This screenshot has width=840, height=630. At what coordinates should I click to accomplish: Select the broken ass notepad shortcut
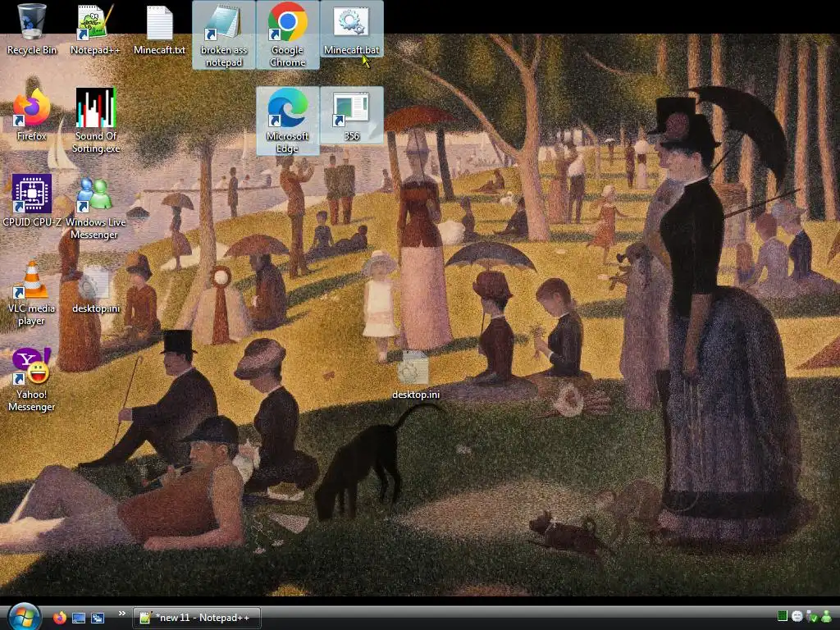[223, 34]
